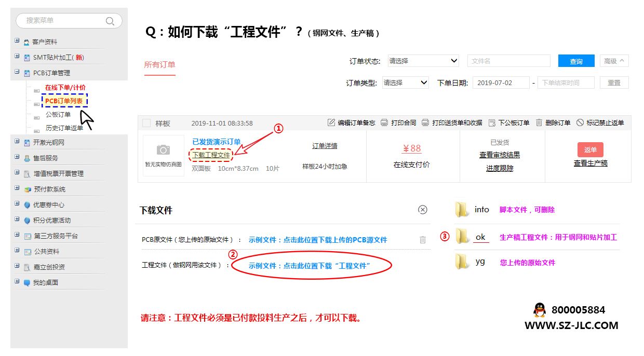The height and width of the screenshot is (356, 644).
Task: Open the 订单类型 dropdown
Action: [405, 83]
